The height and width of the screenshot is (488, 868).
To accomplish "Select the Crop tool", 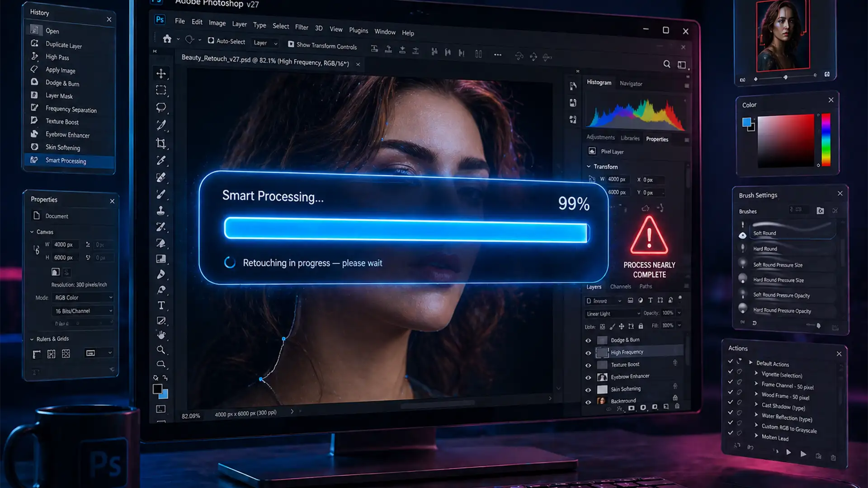I will coord(161,143).
